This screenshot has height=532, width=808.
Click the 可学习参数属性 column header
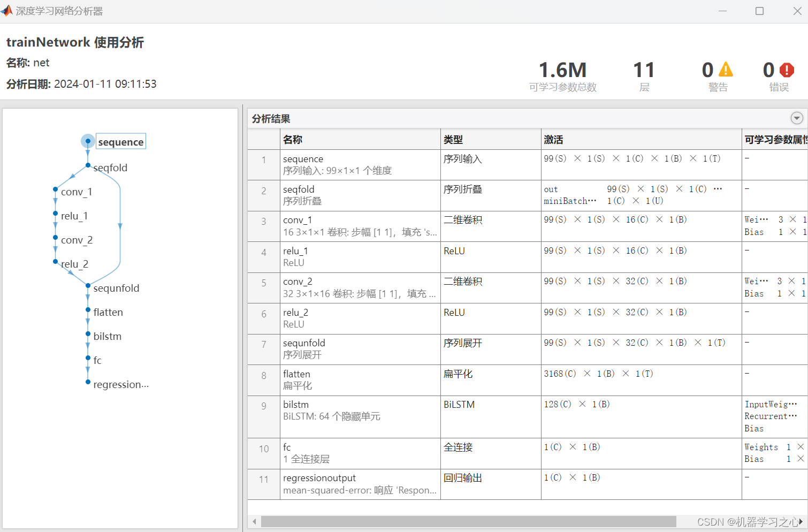[775, 139]
